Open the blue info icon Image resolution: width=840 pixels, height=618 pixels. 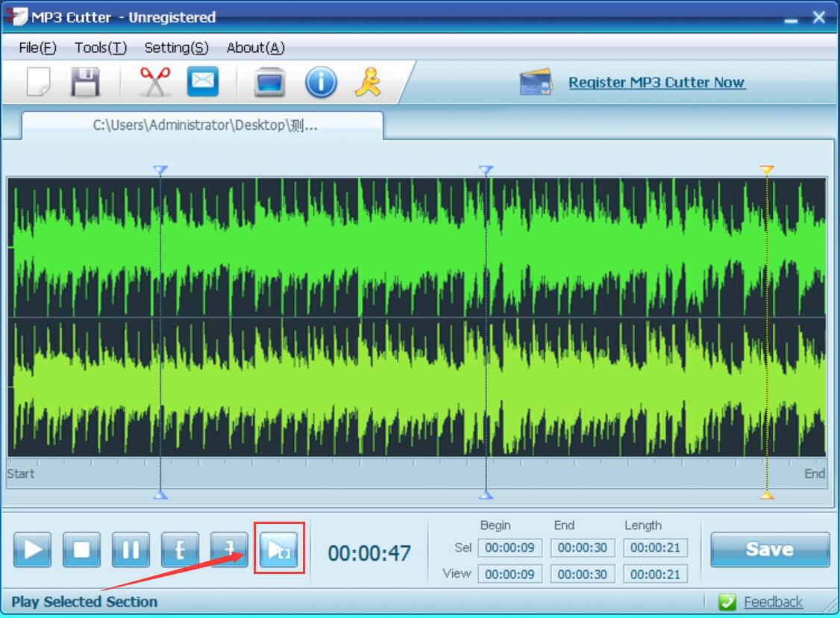pyautogui.click(x=321, y=82)
